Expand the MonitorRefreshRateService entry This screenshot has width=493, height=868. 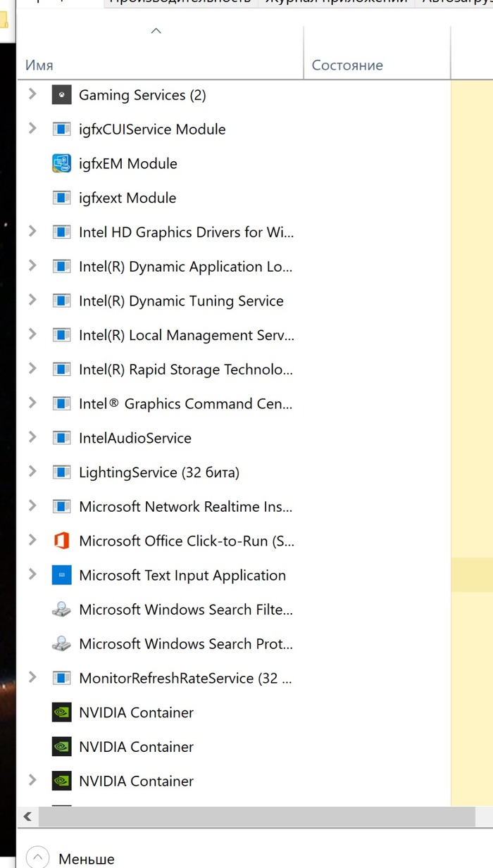tap(32, 678)
